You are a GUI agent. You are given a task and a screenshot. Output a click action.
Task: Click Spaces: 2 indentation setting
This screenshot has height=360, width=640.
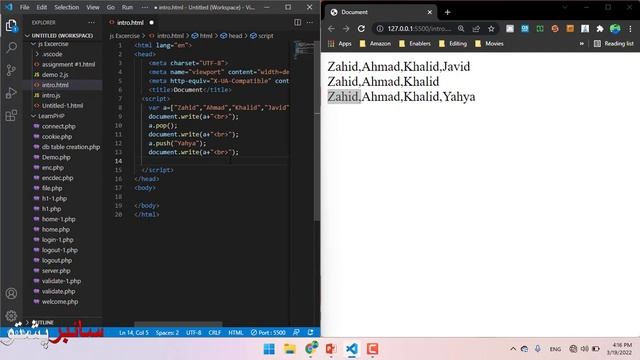(x=167, y=333)
